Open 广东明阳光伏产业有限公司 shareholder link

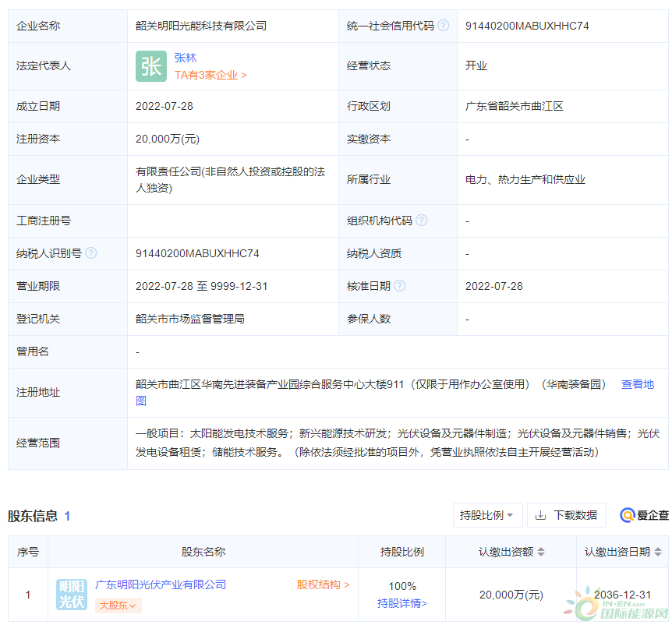point(161,584)
